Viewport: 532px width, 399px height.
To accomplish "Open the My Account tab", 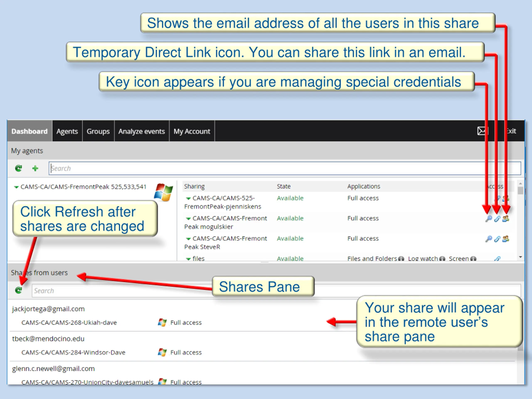I will point(192,131).
